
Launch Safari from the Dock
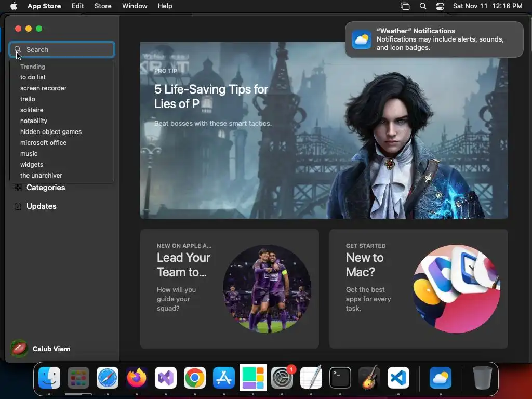(108, 378)
